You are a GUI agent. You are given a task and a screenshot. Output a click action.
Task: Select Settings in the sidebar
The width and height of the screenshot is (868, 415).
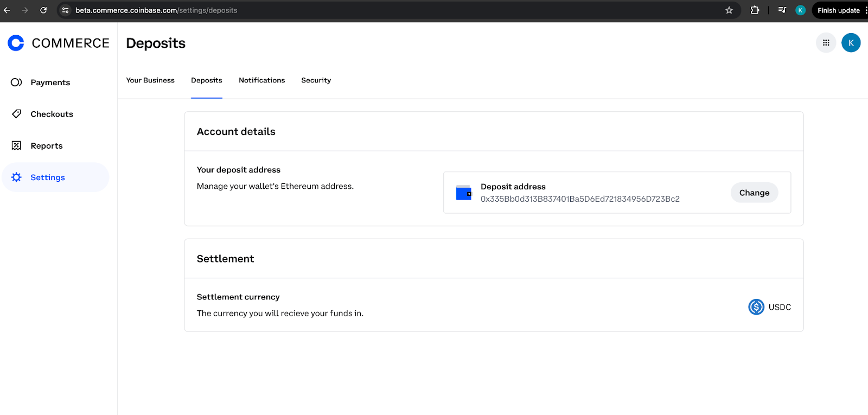tap(55, 177)
